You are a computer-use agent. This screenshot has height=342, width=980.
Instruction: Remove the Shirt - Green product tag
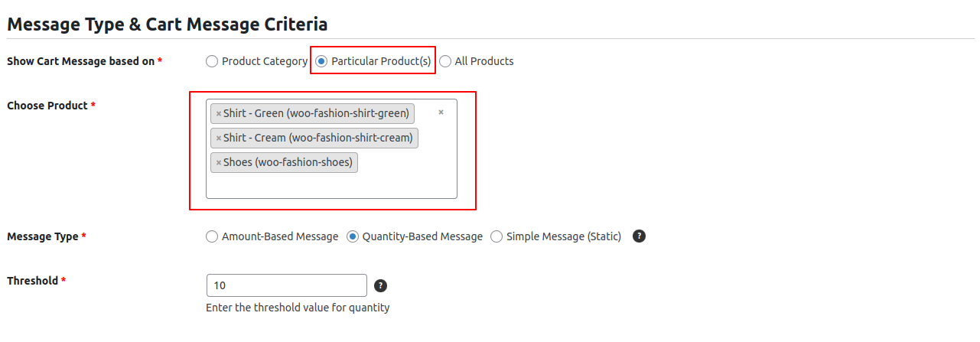[219, 114]
